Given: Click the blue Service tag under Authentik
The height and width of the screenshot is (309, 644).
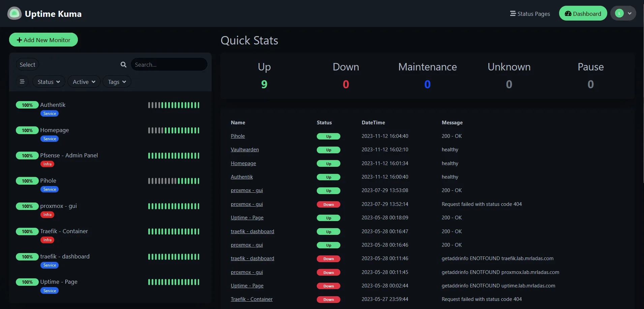Looking at the screenshot, I should 49,114.
